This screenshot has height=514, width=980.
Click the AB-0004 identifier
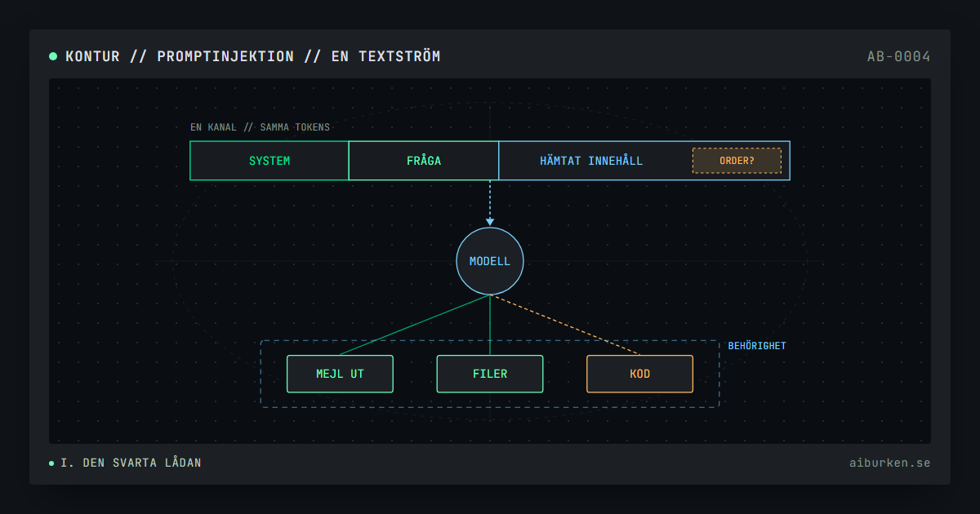click(898, 56)
